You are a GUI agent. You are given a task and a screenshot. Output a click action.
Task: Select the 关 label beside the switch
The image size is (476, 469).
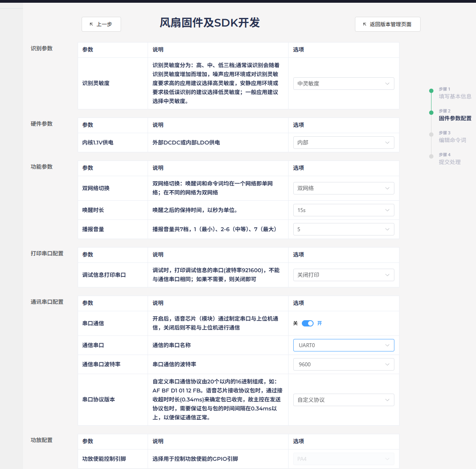point(296,323)
